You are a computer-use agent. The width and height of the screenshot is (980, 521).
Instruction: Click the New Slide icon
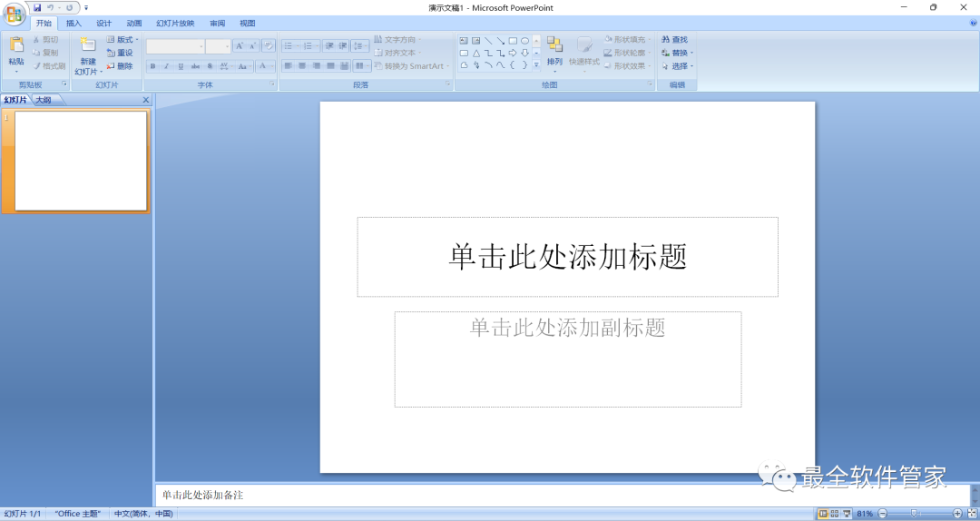pos(88,44)
